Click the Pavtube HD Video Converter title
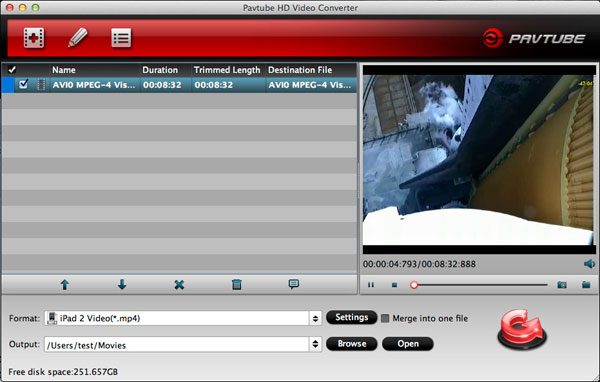The image size is (600, 382). click(x=300, y=8)
